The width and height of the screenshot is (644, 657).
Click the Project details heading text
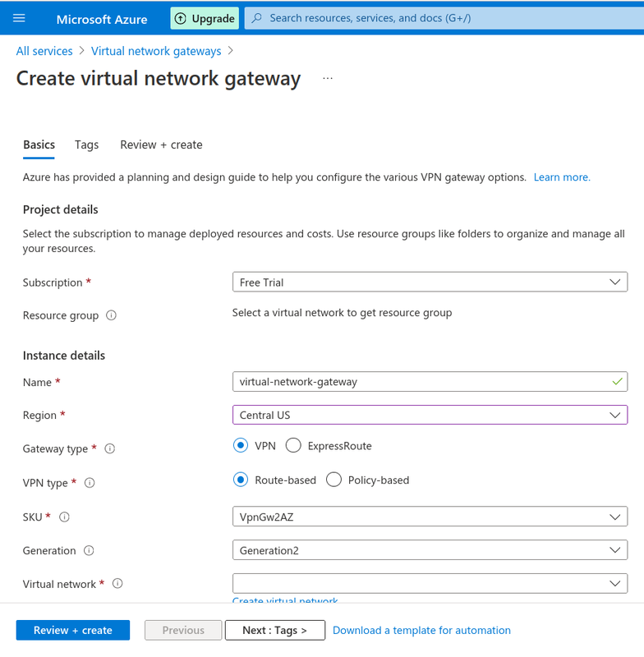point(60,209)
